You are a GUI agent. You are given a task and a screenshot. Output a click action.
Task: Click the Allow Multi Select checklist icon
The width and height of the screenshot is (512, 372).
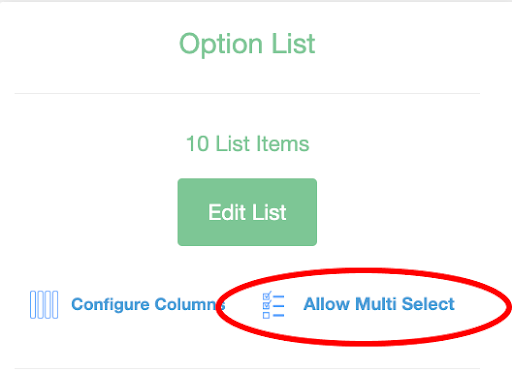coord(273,305)
